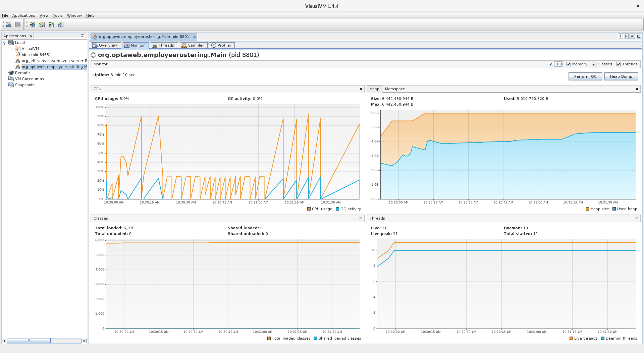Close the CPU chart panel
The image size is (644, 353).
(x=361, y=89)
